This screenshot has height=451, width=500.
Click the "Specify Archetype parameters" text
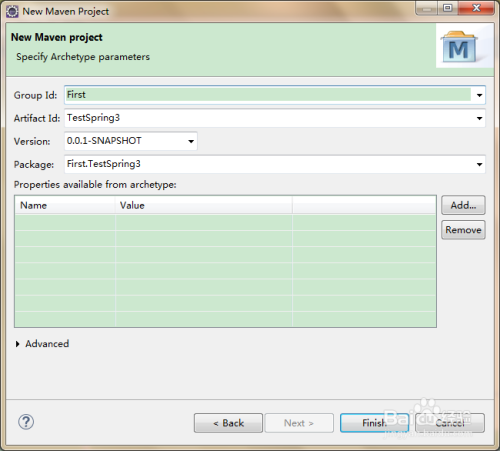83,57
